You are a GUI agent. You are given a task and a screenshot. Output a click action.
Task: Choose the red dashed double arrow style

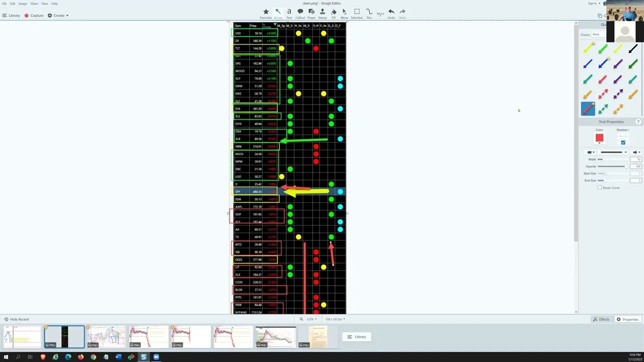[603, 94]
